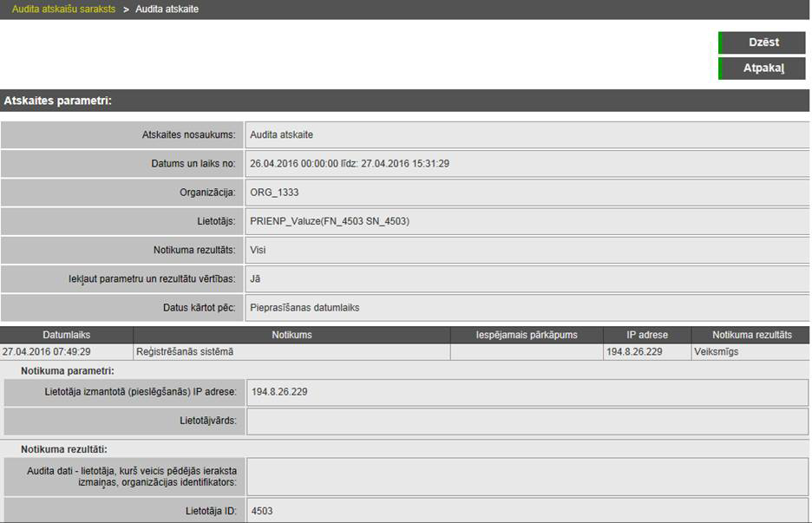Click the Lietotājs field with PRIENP_Valuze
Image resolution: width=812 pixels, height=523 pixels.
coord(527,221)
